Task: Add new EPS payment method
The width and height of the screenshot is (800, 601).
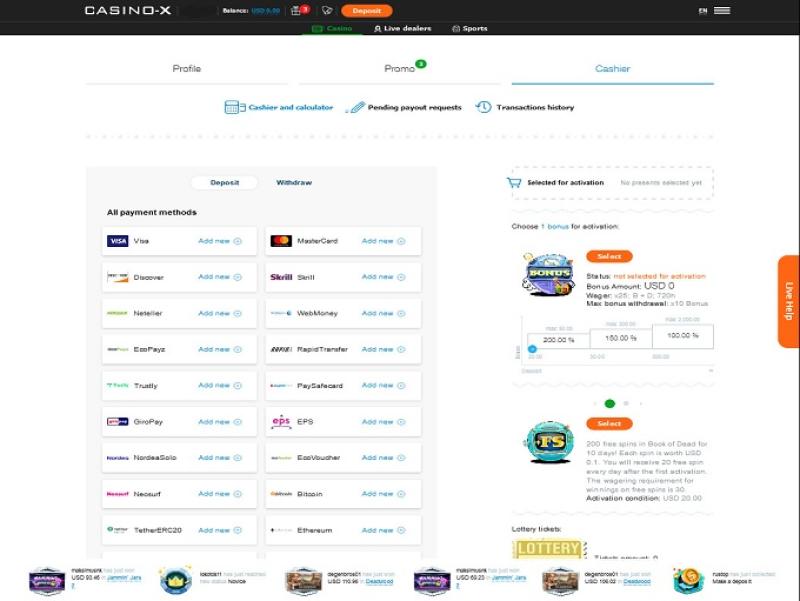Action: coord(383,422)
